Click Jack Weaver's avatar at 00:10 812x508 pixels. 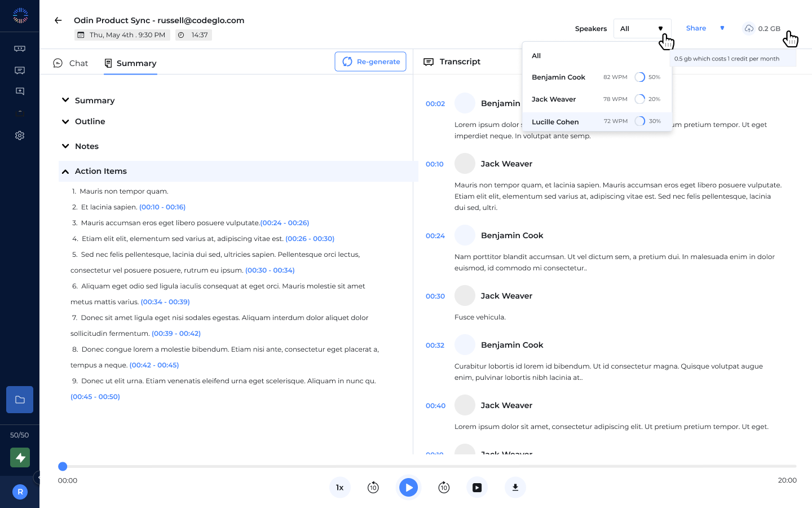pyautogui.click(x=465, y=164)
